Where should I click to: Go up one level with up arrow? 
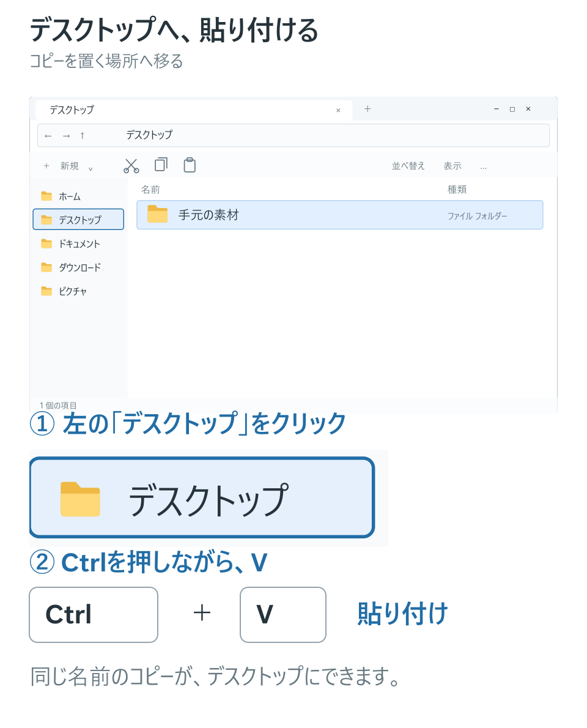pos(82,136)
